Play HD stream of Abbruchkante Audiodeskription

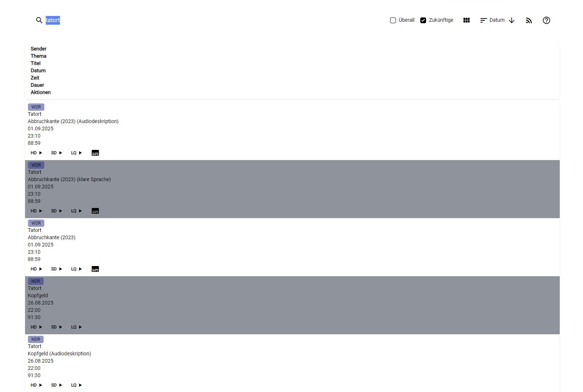click(x=36, y=153)
